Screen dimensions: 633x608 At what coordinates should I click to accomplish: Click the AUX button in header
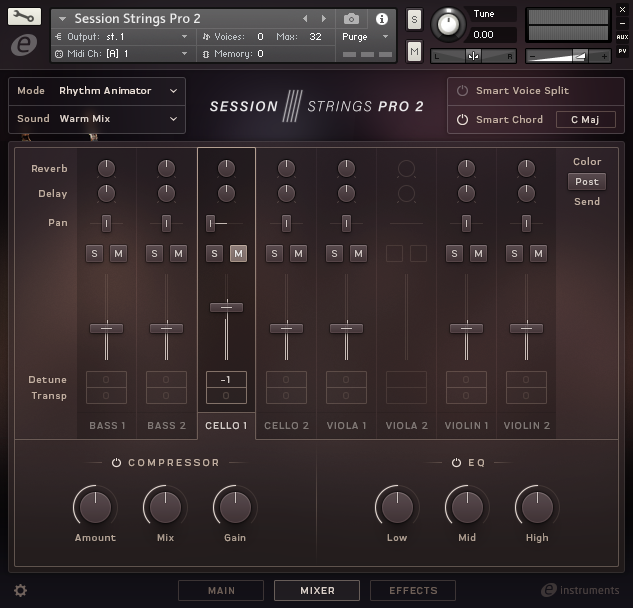point(622,37)
